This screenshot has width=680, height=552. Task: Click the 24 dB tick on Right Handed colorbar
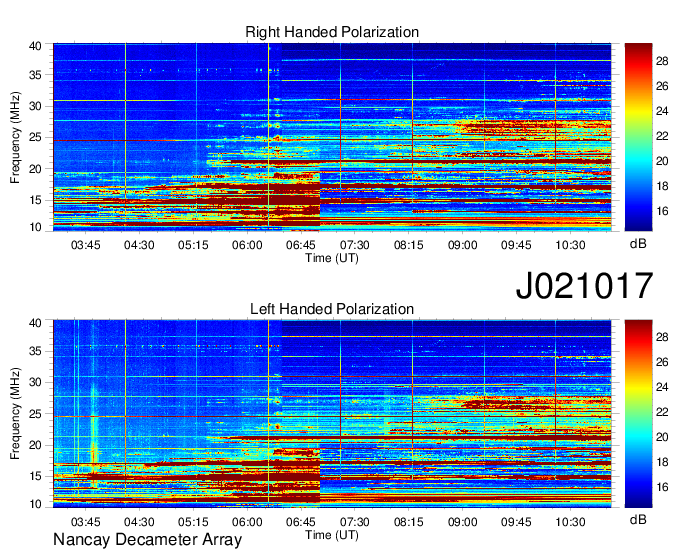662,111
